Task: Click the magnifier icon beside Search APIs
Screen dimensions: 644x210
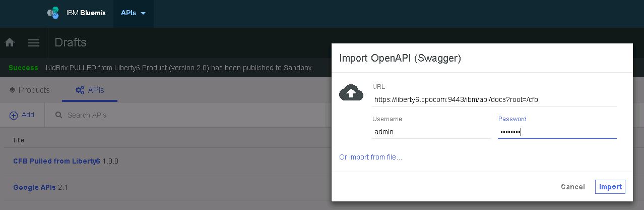Action: 58,115
